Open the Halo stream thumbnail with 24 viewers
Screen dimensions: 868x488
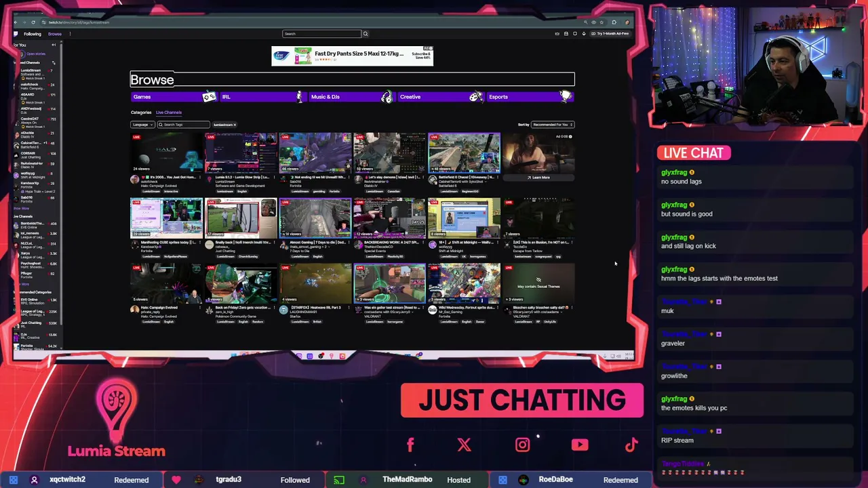(x=166, y=153)
